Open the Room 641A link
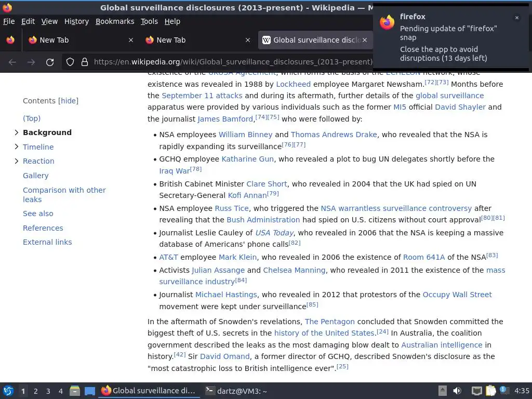 424,257
